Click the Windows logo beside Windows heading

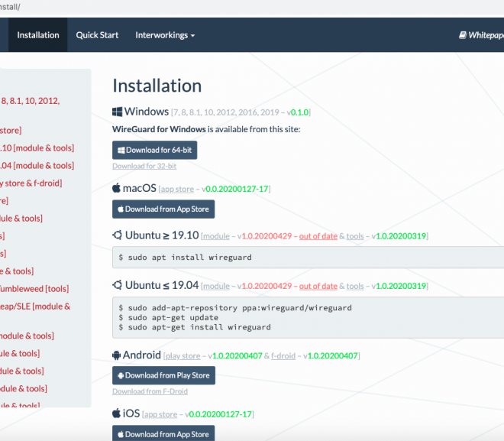pos(117,112)
